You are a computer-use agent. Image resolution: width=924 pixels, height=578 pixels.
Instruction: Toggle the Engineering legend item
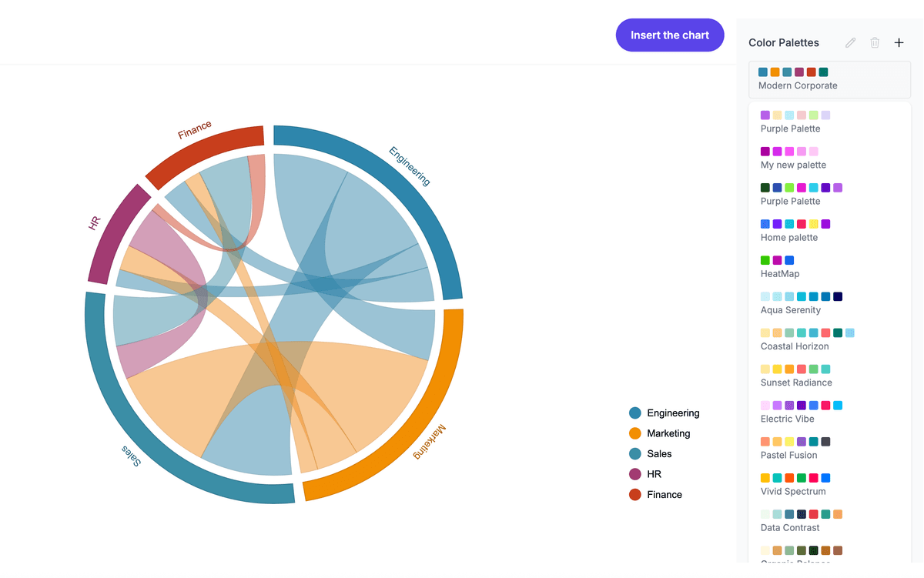pyautogui.click(x=665, y=413)
